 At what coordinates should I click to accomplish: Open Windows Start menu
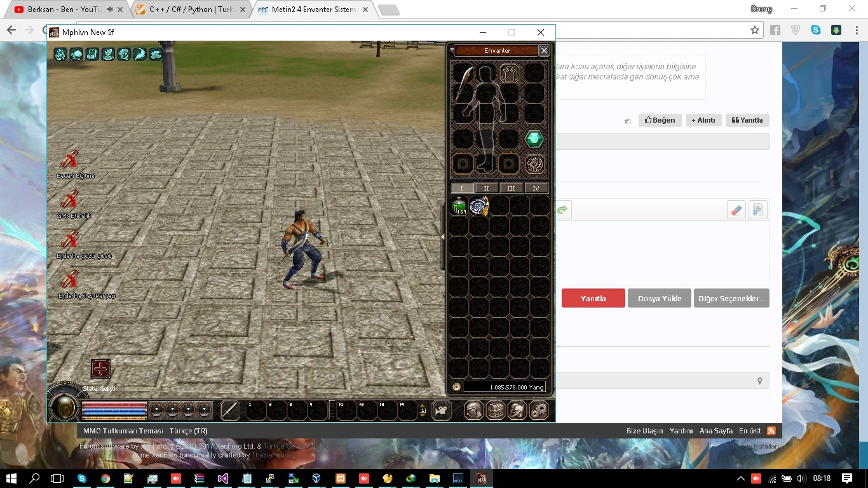[x=11, y=478]
